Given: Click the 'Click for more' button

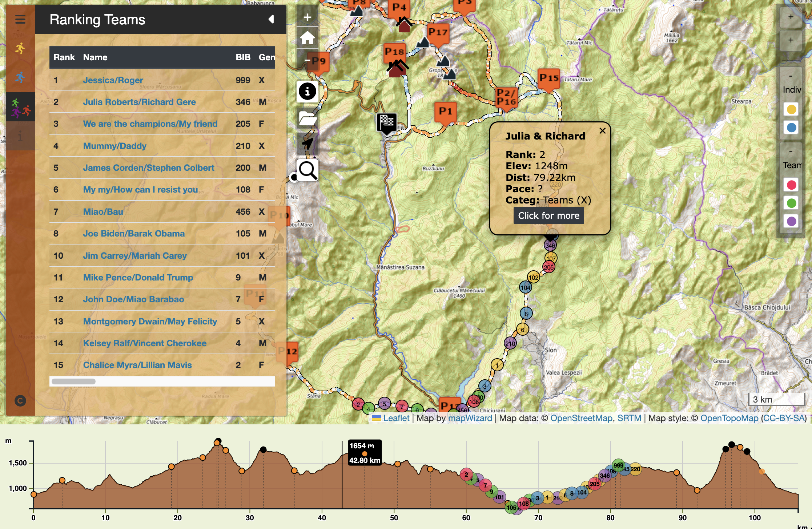Looking at the screenshot, I should (x=548, y=215).
